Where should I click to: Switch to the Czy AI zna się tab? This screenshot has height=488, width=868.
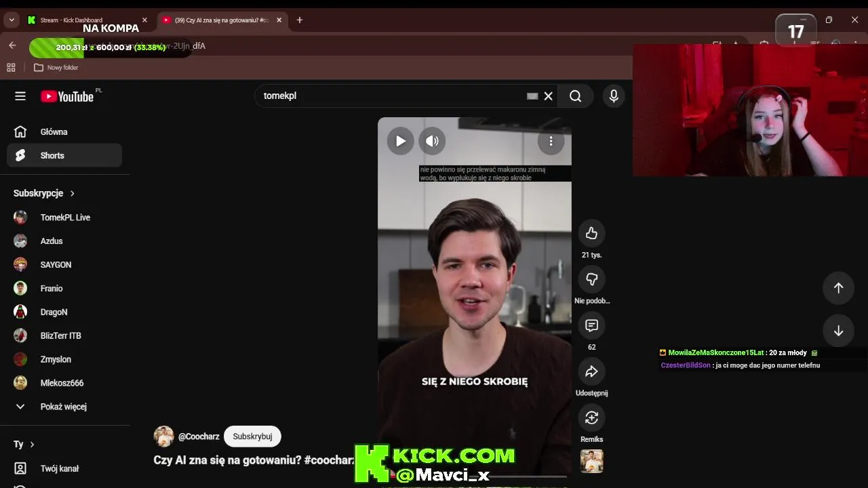click(x=221, y=20)
